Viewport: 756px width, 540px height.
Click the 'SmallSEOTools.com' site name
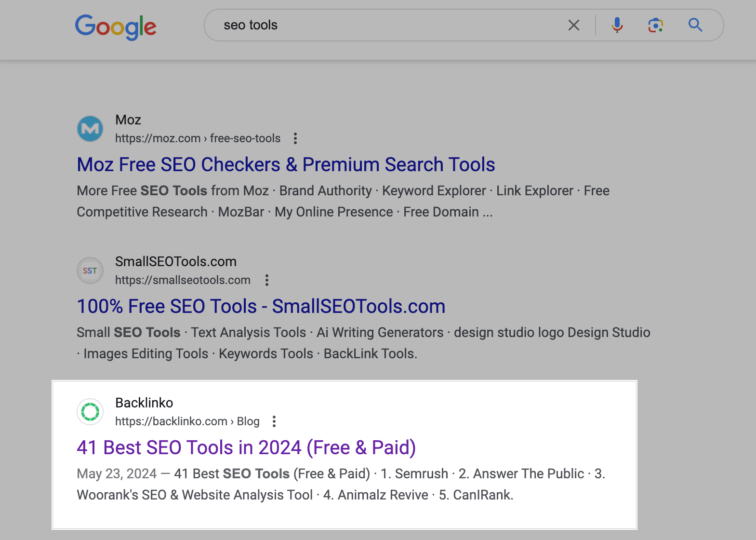point(176,261)
